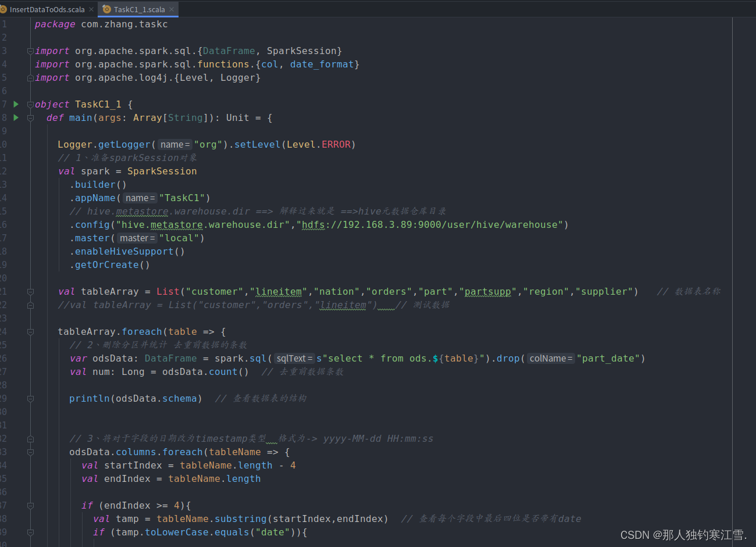The width and height of the screenshot is (756, 547).
Task: Fold the object TaskC1_1 body
Action: [x=30, y=105]
